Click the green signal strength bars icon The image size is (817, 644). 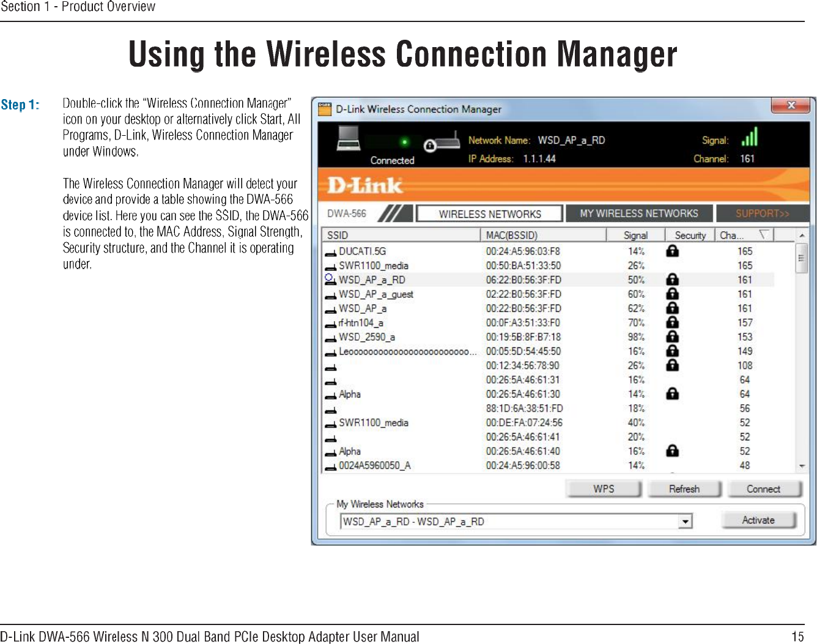click(x=749, y=136)
